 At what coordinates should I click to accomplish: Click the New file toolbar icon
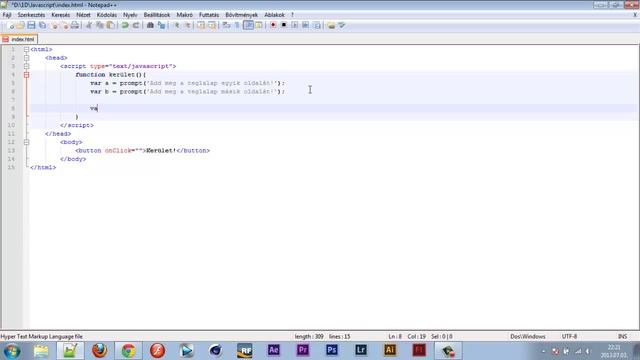coord(11,25)
